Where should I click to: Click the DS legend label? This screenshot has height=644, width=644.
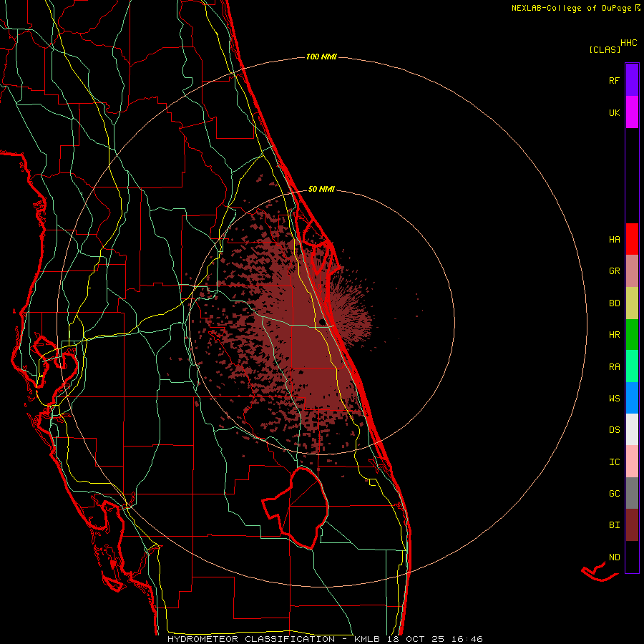click(x=614, y=430)
